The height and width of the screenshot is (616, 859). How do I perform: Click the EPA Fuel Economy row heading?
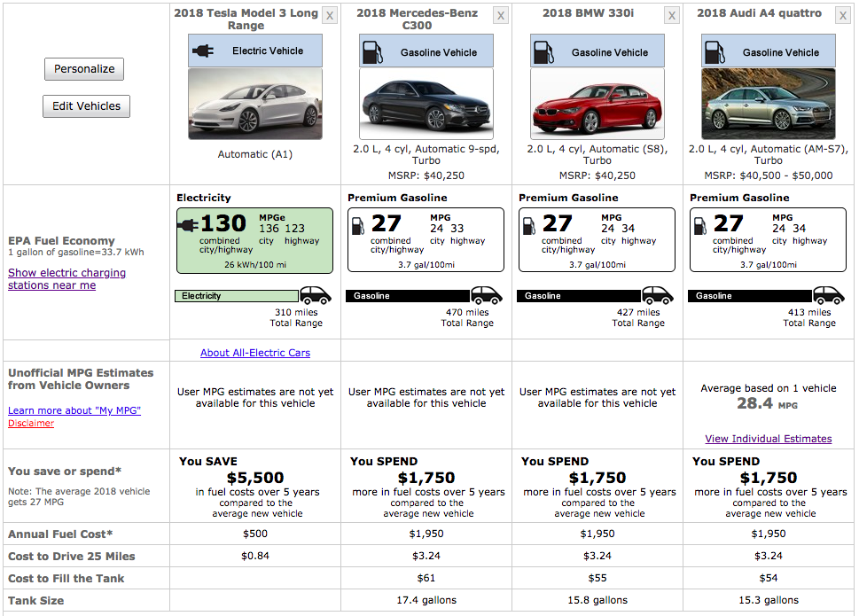click(61, 241)
